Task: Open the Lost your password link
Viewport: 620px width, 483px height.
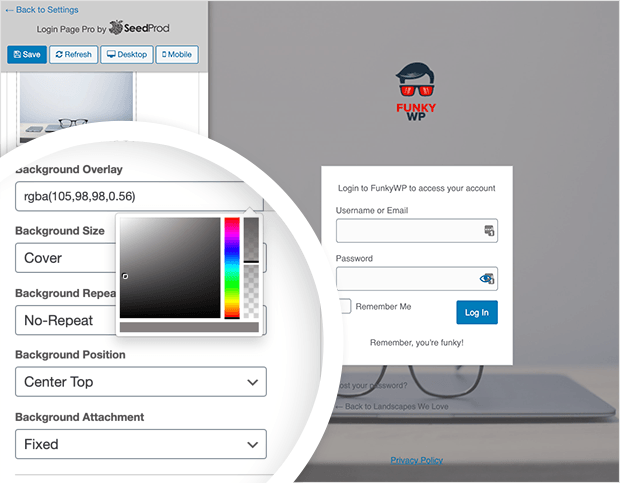Action: (372, 385)
